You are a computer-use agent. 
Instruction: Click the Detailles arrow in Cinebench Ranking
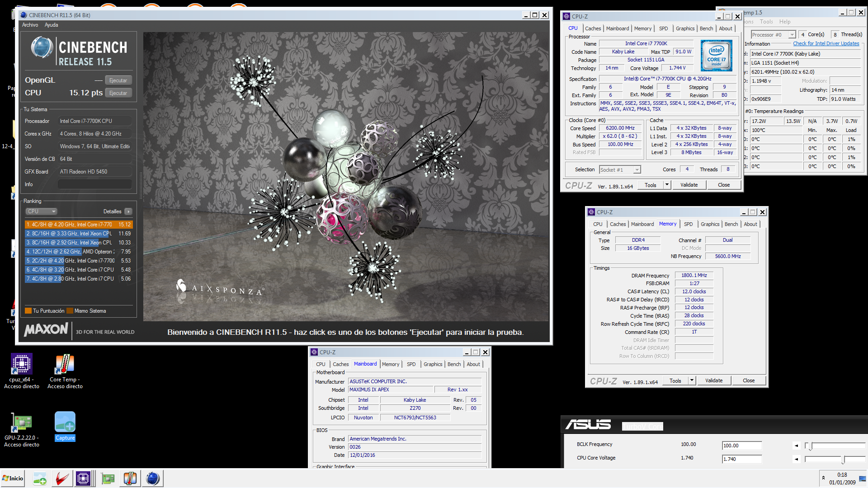(128, 211)
